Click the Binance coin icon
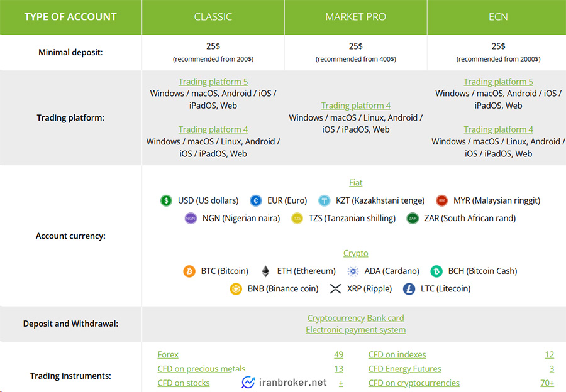The height and width of the screenshot is (392, 566). (236, 289)
